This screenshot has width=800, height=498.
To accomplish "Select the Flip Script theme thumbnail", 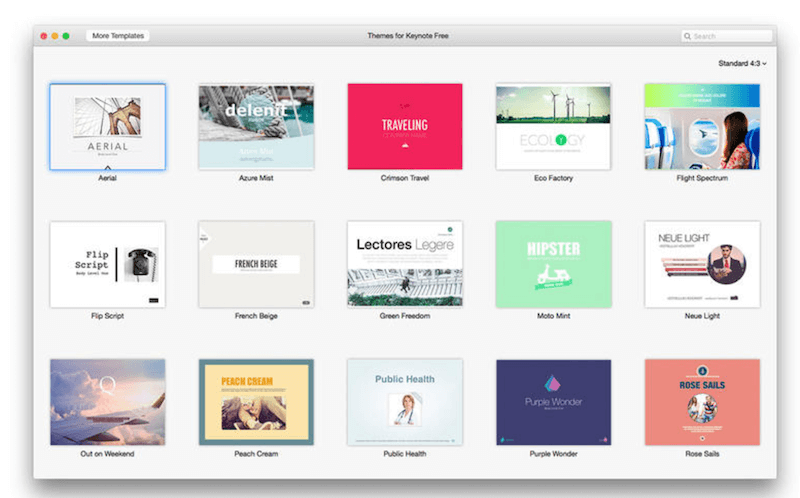I will 108,264.
